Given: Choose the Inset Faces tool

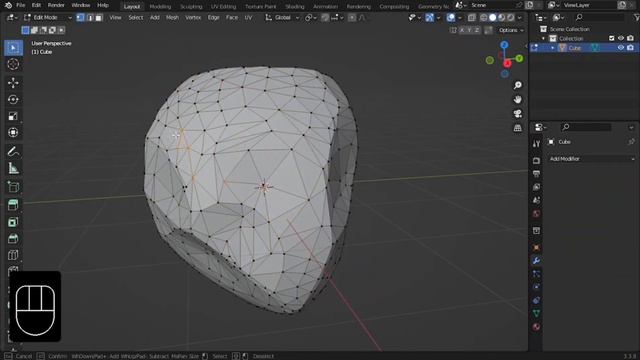Looking at the screenshot, I should click(x=13, y=222).
